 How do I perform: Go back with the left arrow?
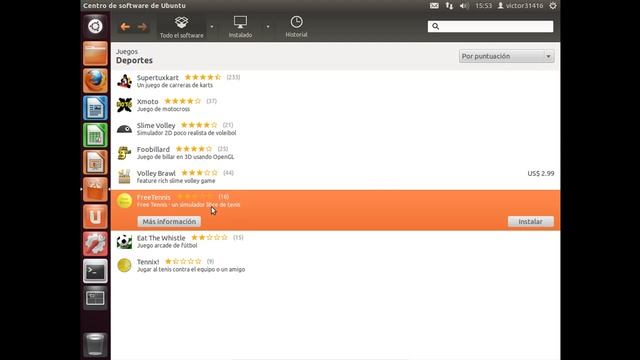click(x=125, y=27)
